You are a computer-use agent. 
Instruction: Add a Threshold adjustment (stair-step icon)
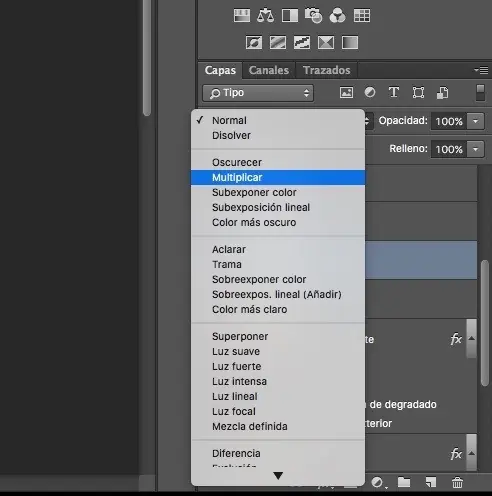tap(302, 43)
